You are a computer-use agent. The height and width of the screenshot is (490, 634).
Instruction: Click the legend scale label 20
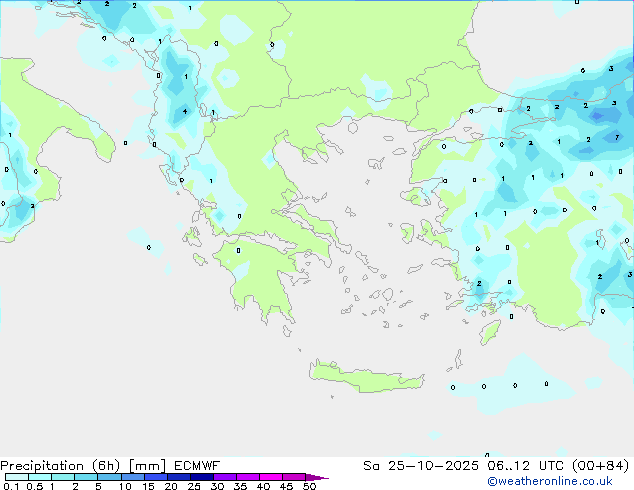171,486
